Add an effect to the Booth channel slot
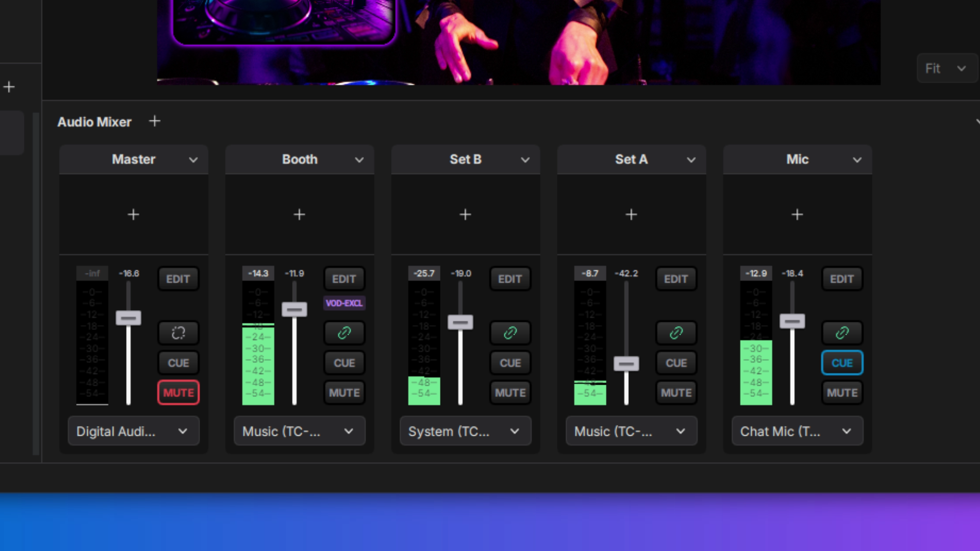This screenshot has width=980, height=551. pyautogui.click(x=300, y=215)
